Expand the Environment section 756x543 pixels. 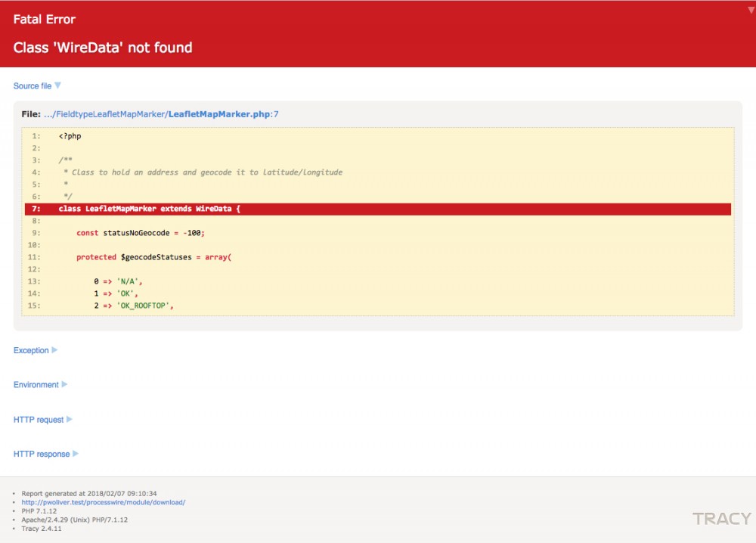click(36, 385)
